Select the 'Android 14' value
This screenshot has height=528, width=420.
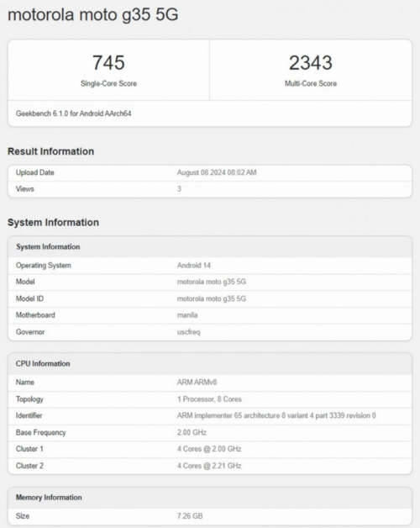194,266
